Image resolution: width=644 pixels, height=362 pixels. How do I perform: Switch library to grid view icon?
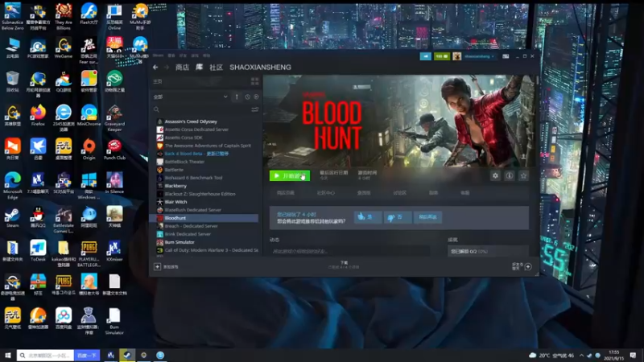[254, 81]
